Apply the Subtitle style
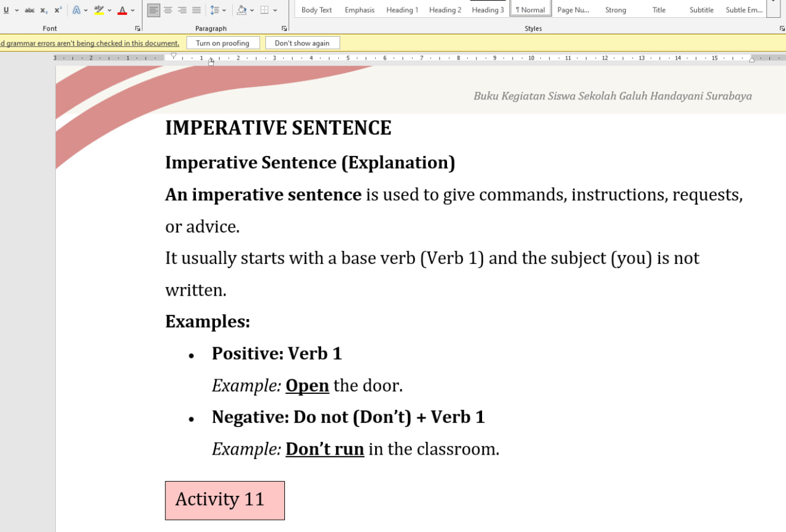Image resolution: width=786 pixels, height=532 pixels. coord(701,9)
